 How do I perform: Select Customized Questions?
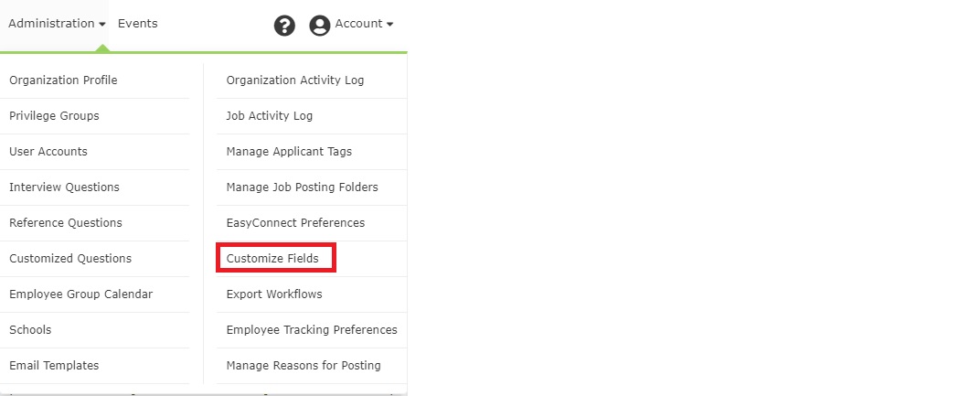[70, 259]
